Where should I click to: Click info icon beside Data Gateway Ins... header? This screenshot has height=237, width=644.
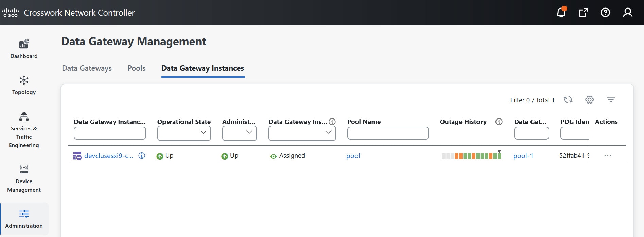(x=332, y=122)
